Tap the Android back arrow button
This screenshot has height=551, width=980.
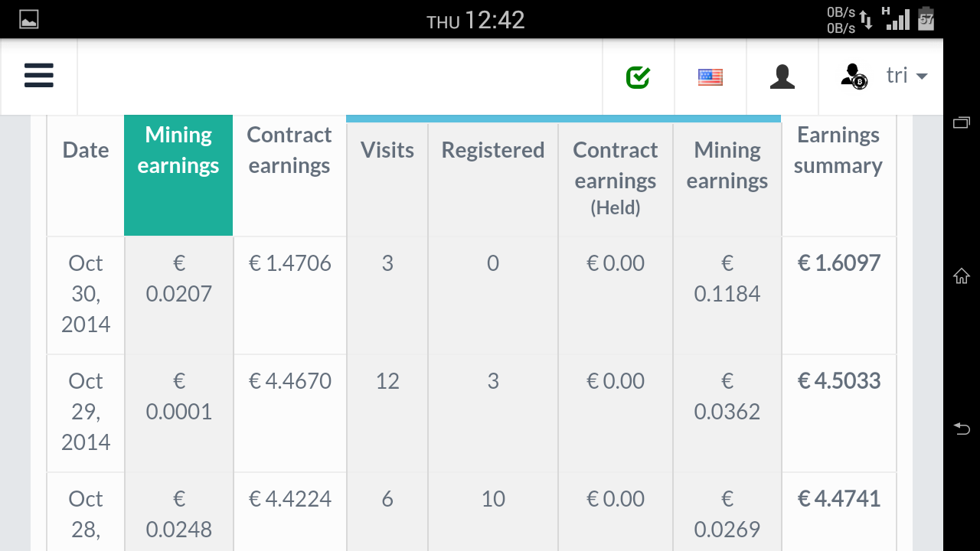(x=962, y=429)
